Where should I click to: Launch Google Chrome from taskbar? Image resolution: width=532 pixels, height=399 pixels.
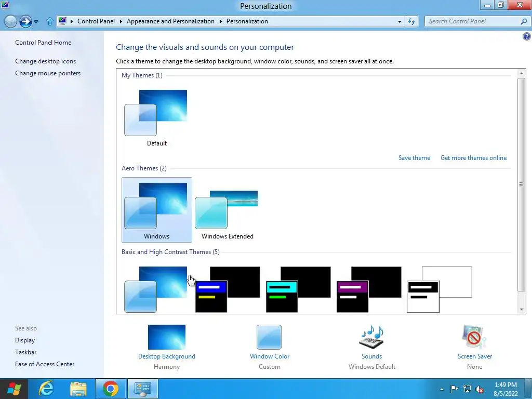click(x=111, y=389)
